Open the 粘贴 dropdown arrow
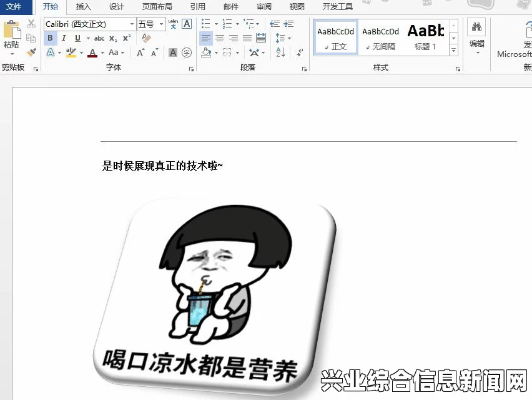The image size is (532, 400). tap(11, 54)
